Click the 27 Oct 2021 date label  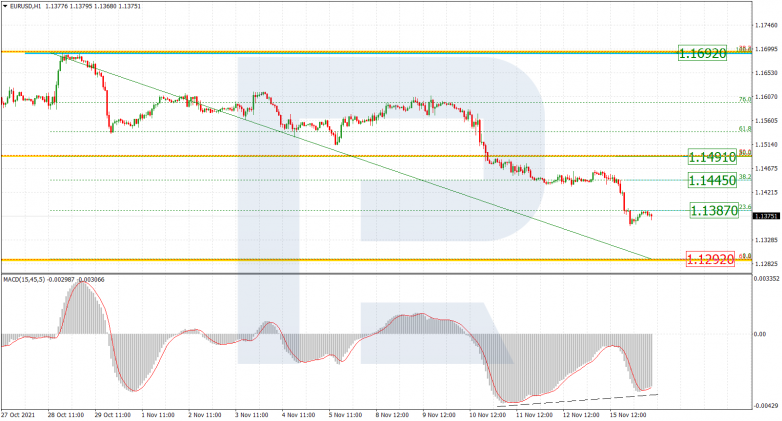18,415
